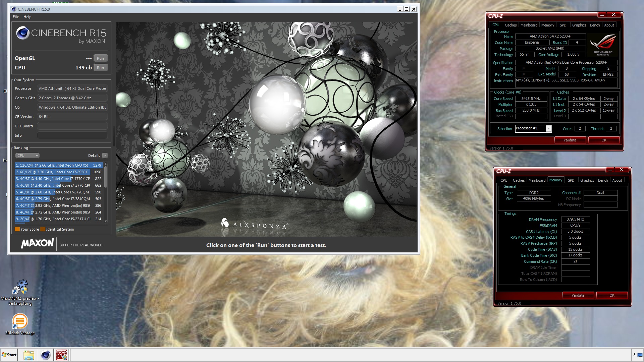Select the 2.92 GHz AMD Phenom ranking entry
This screenshot has height=362, width=644.
pyautogui.click(x=59, y=205)
